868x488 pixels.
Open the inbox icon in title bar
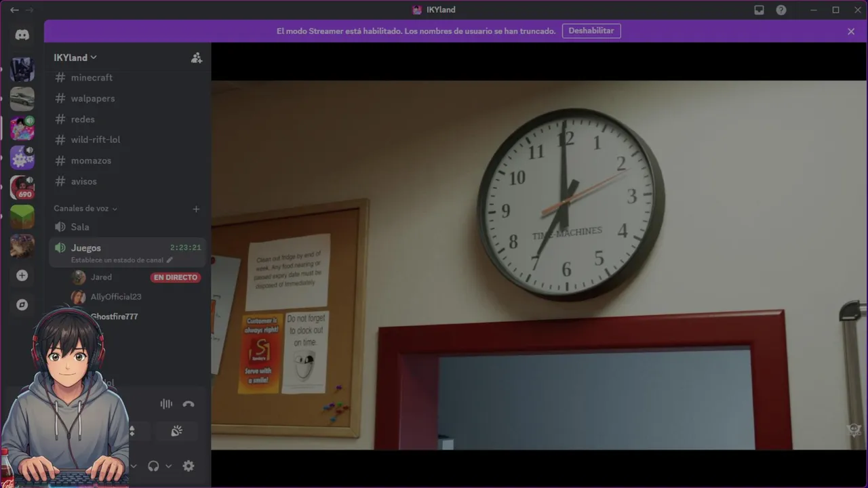click(759, 10)
